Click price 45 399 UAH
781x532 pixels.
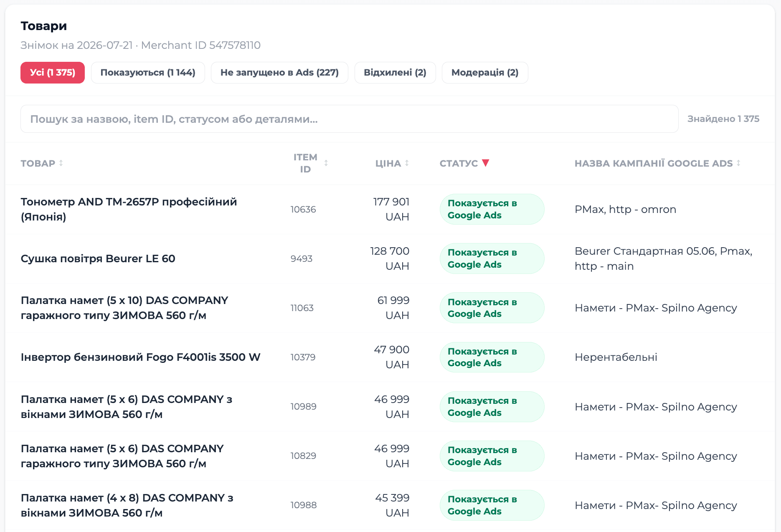[x=392, y=505]
